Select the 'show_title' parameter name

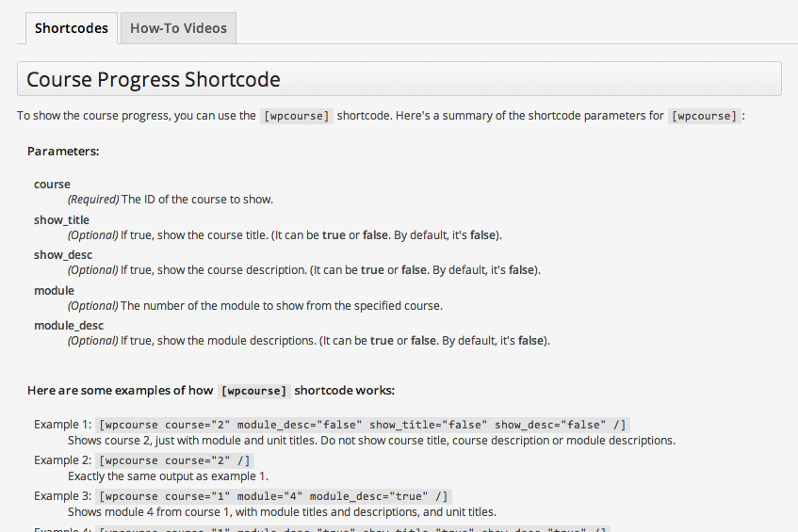pos(61,219)
